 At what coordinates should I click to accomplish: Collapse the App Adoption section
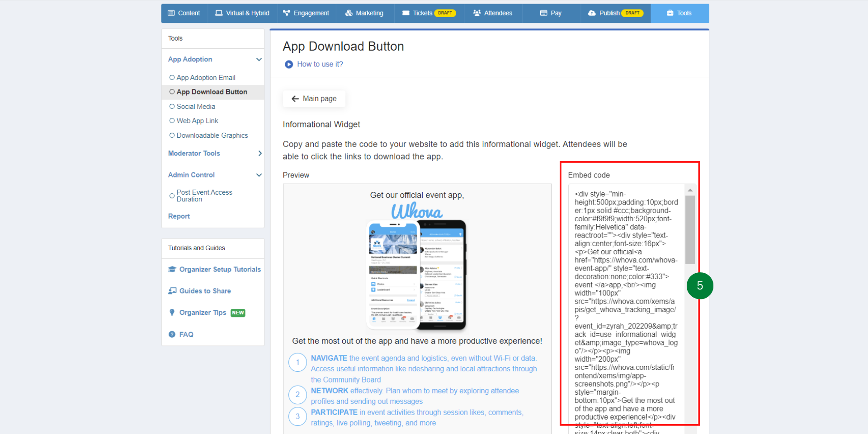(259, 59)
